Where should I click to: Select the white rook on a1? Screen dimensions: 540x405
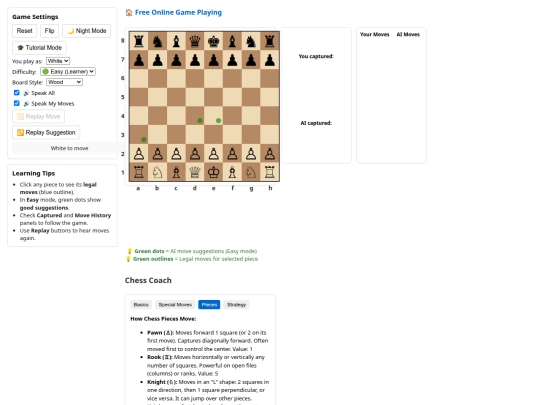tap(139, 172)
